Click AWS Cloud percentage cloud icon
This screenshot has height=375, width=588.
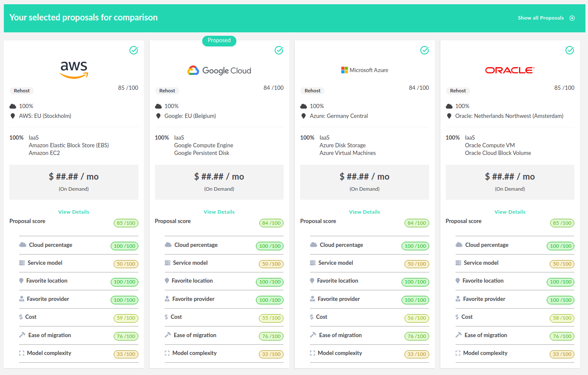23,245
